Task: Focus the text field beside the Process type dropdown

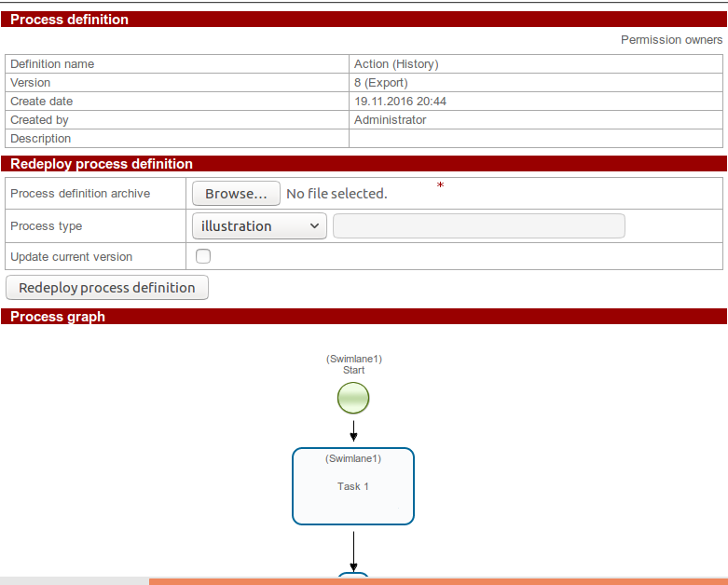Action: 478,226
